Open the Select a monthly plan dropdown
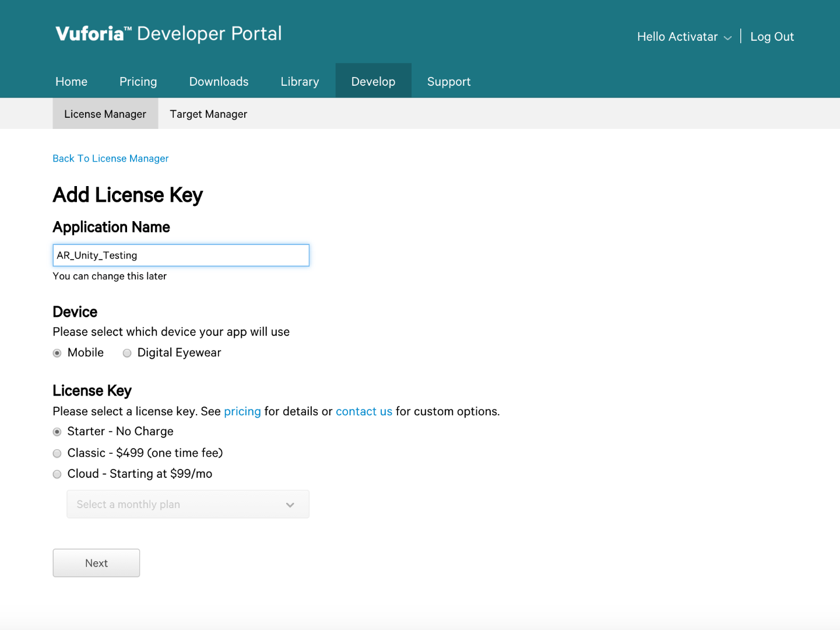This screenshot has height=630, width=840. click(x=188, y=505)
